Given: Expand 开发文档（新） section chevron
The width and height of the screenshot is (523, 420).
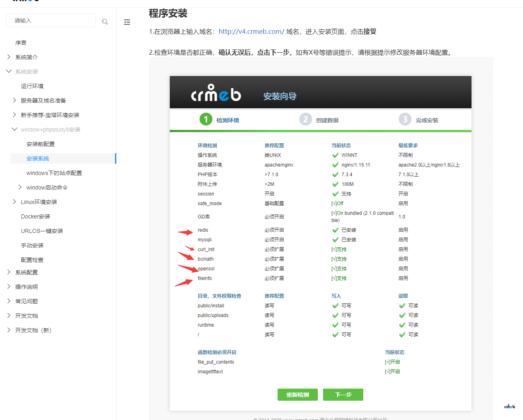Looking at the screenshot, I should pos(9,330).
